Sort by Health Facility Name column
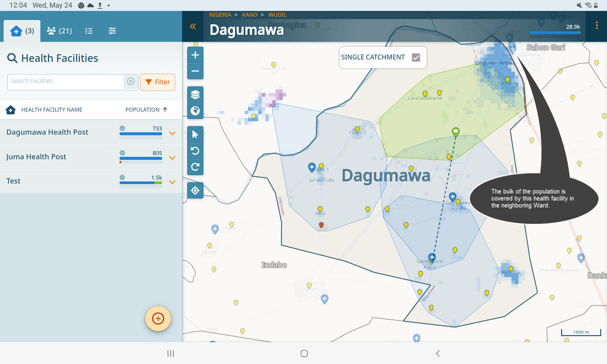 point(52,110)
